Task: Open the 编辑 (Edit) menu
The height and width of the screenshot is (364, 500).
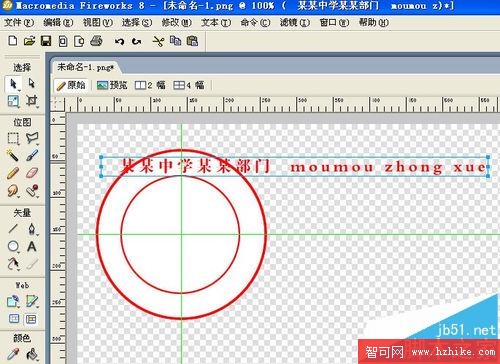Action: [x=58, y=23]
